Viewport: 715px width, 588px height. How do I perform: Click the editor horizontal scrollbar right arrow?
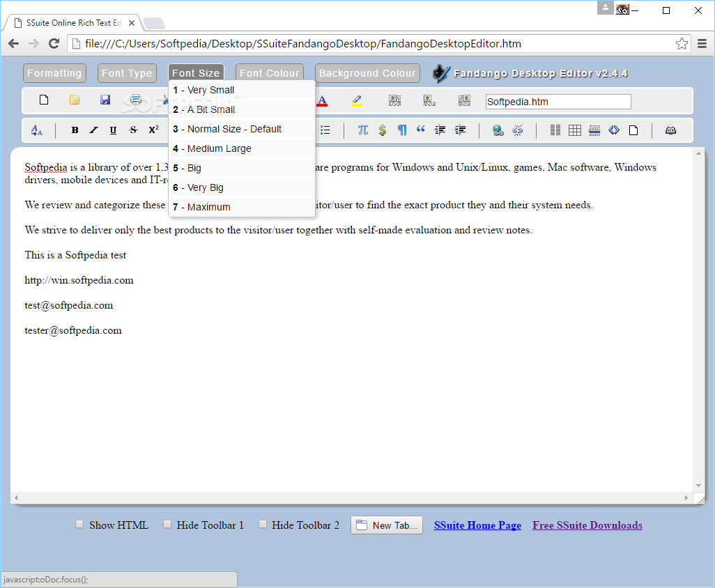pyautogui.click(x=686, y=497)
